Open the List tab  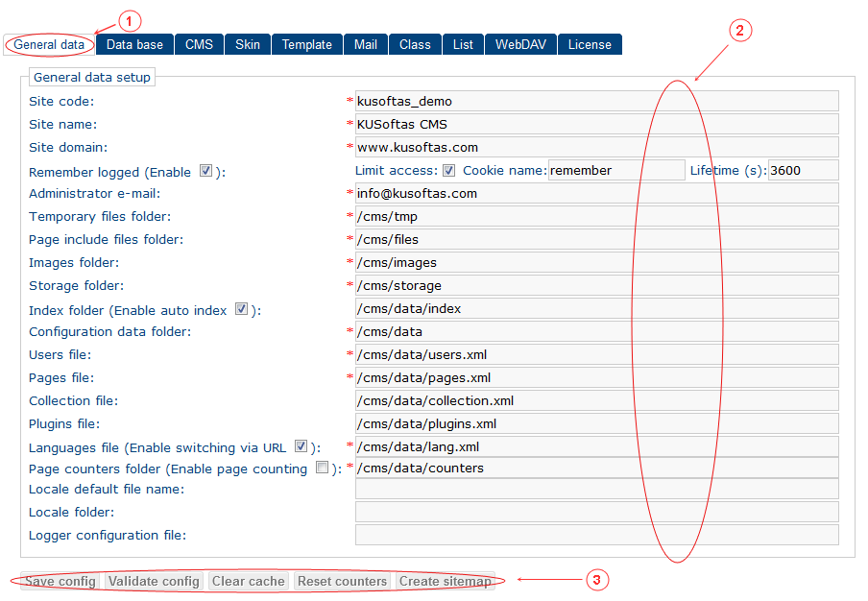pyautogui.click(x=463, y=45)
